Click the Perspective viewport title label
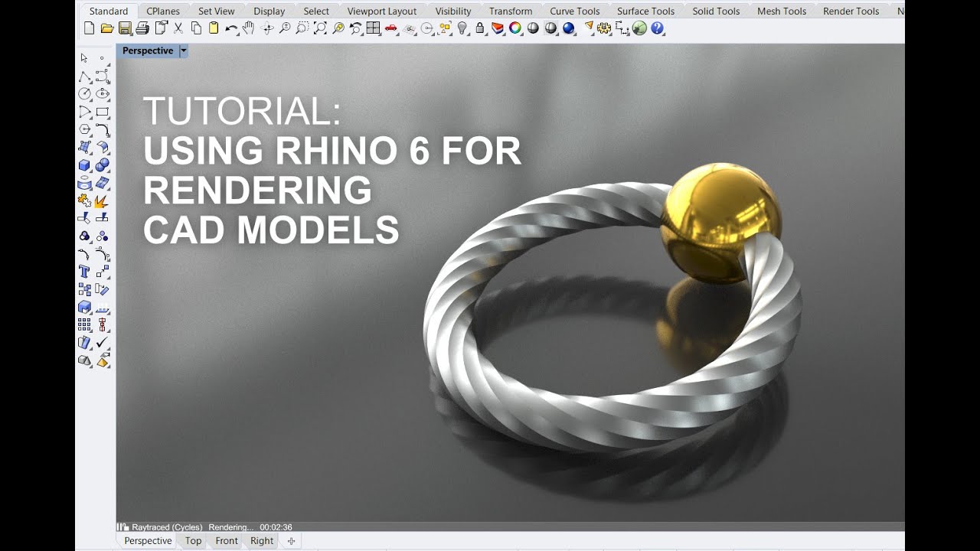 click(x=148, y=51)
